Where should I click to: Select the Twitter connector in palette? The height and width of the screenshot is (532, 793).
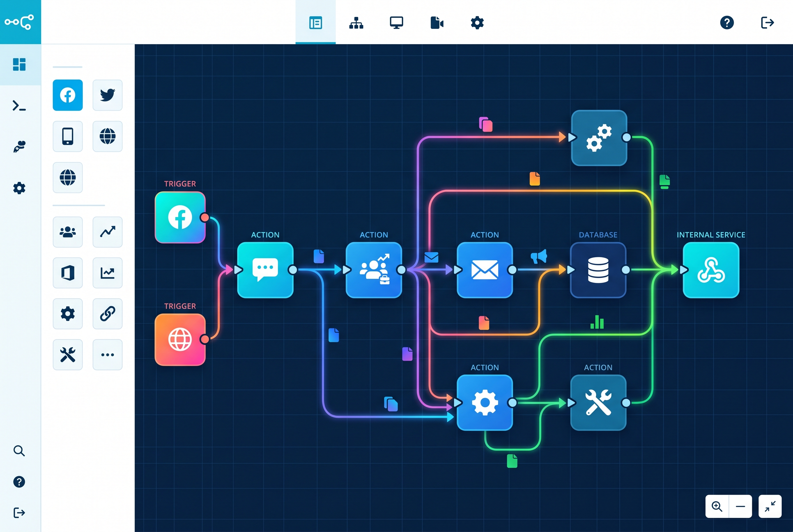click(108, 95)
